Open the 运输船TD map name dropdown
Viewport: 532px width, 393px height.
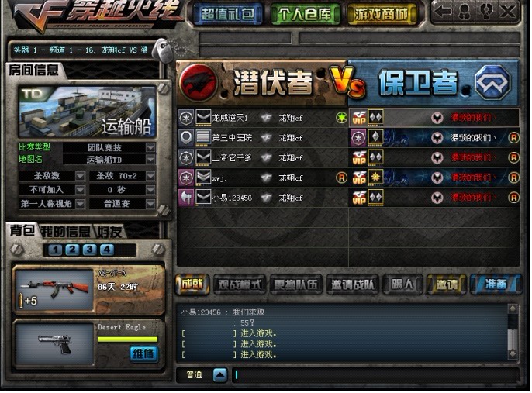[x=150, y=160]
